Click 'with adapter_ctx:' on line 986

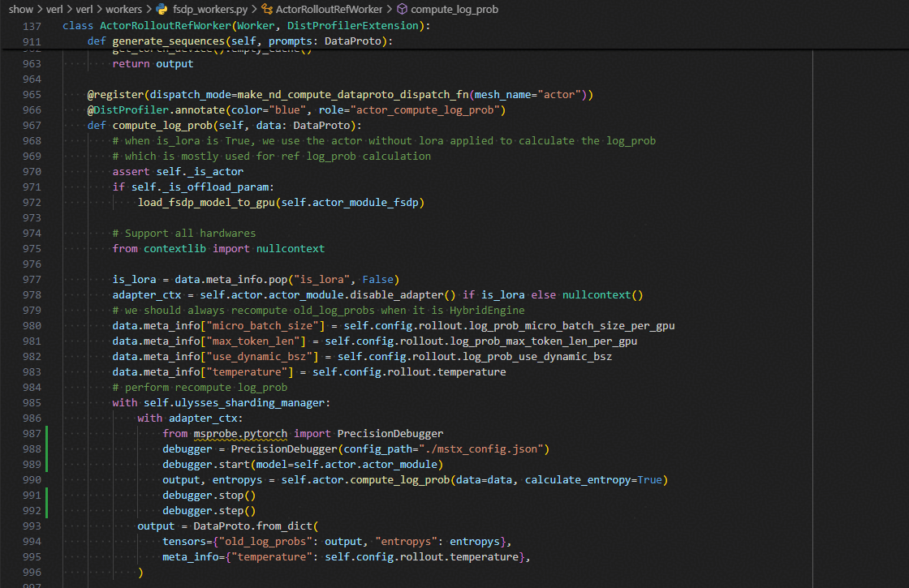[190, 418]
